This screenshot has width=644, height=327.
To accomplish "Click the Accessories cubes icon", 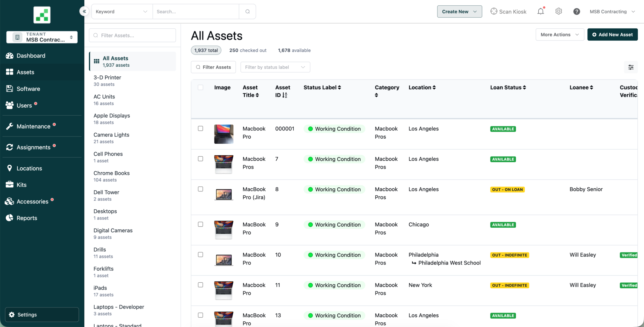I will 9,201.
